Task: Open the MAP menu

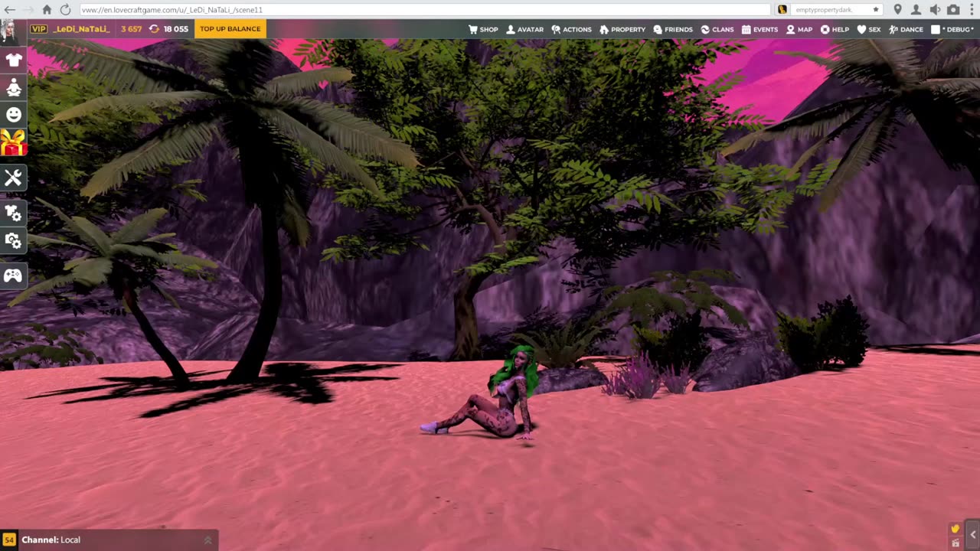Action: [799, 29]
